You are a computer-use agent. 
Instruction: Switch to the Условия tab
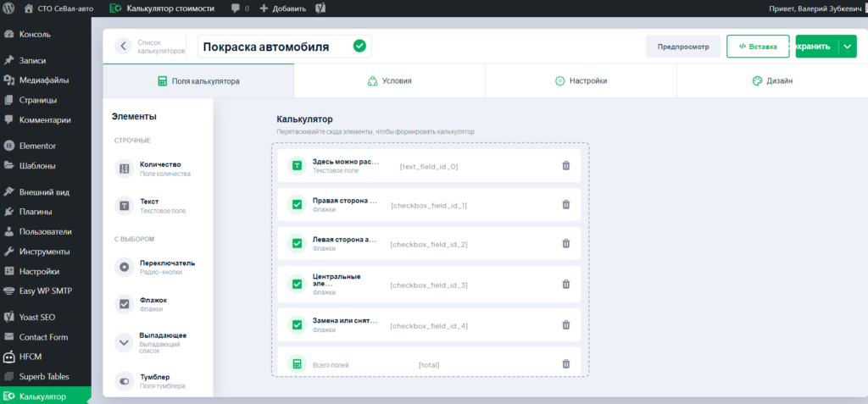pos(389,80)
